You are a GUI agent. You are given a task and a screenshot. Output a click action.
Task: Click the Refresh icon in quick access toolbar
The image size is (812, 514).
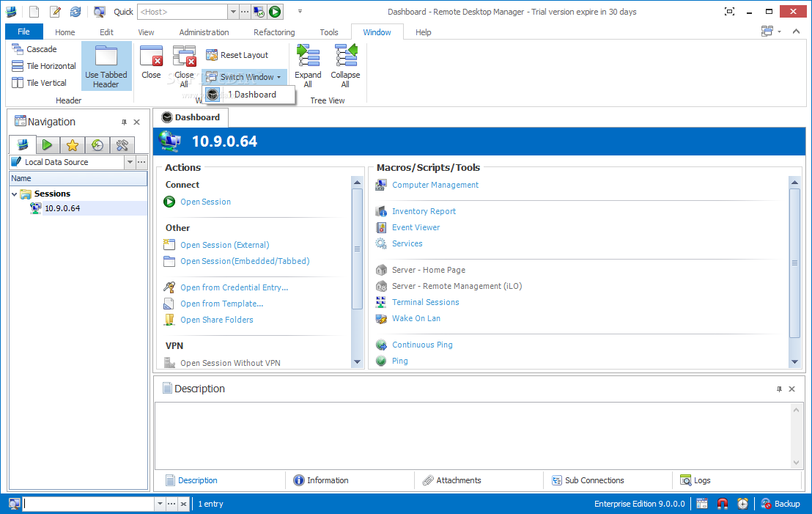(x=75, y=12)
